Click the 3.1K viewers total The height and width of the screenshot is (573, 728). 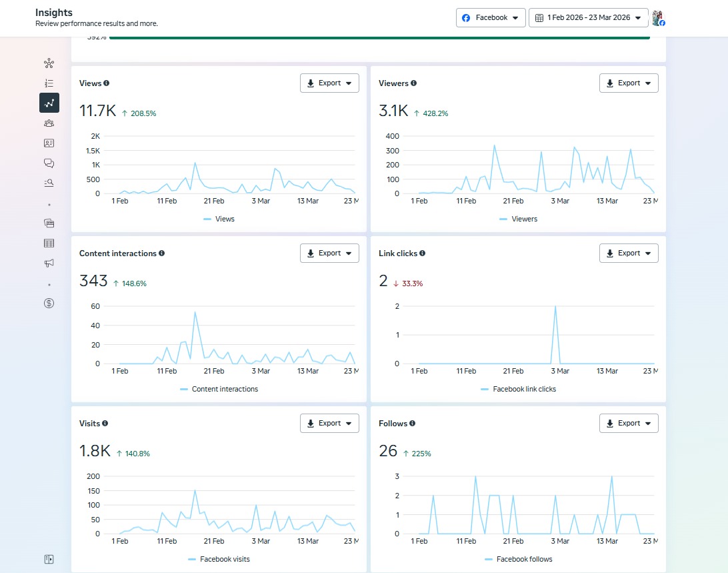(x=393, y=111)
